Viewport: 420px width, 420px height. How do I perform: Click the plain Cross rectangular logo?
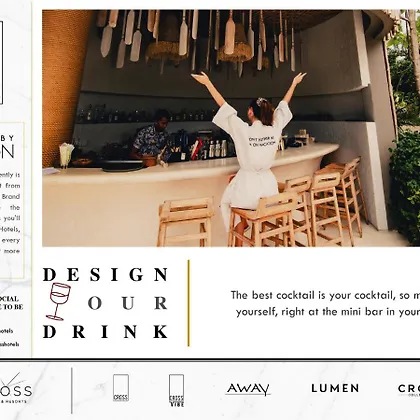(121, 387)
